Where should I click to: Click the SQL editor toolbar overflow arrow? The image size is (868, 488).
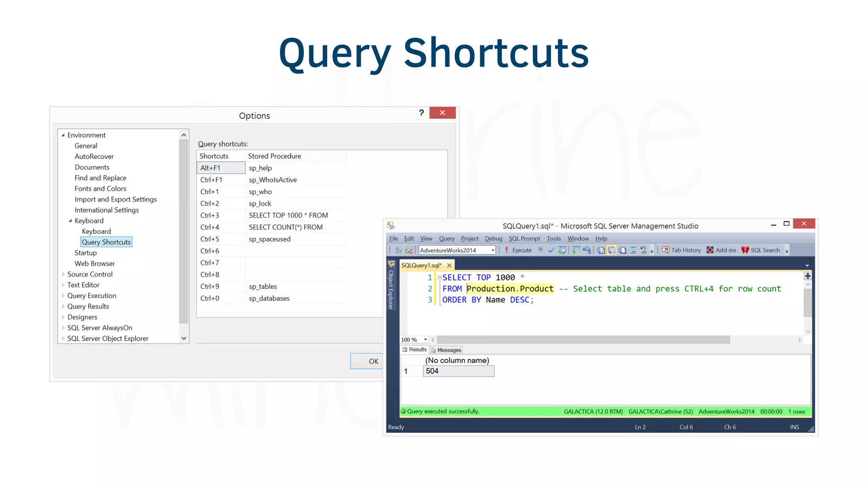click(x=652, y=251)
